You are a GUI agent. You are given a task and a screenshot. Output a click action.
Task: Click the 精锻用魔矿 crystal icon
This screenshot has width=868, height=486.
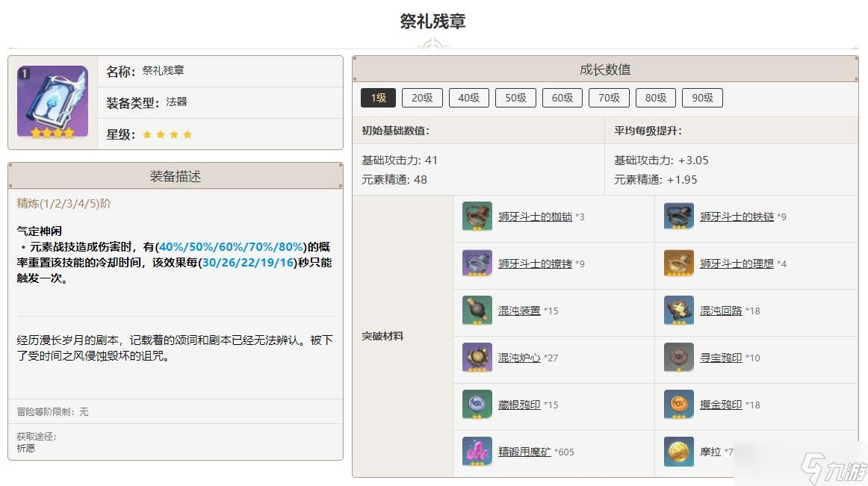point(477,452)
